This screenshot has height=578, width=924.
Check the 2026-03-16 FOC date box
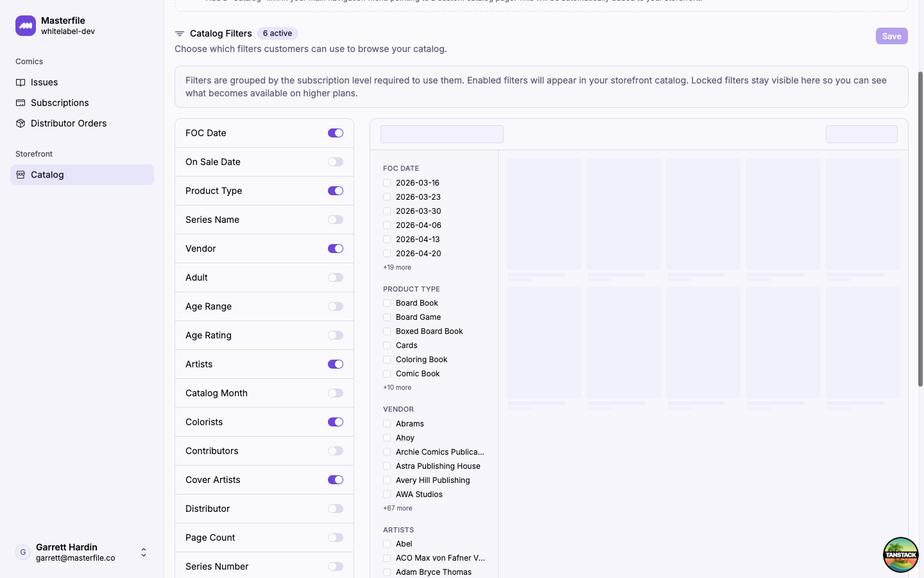coord(387,183)
